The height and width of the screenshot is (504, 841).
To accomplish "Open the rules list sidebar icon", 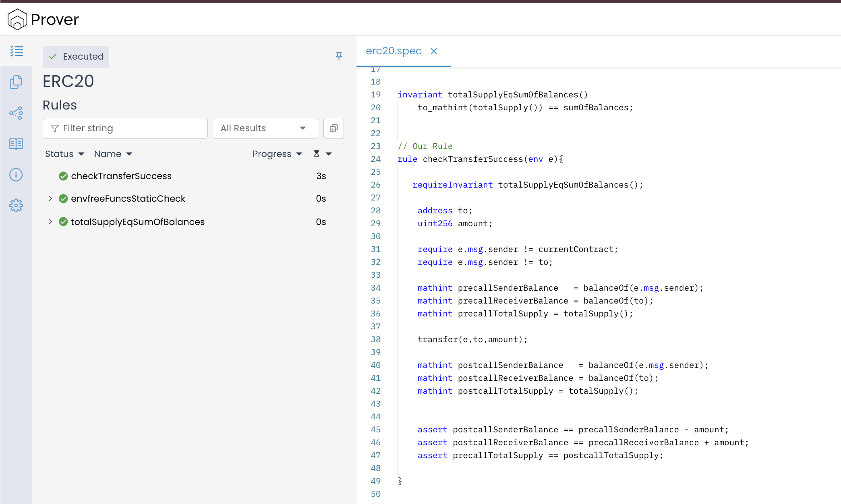I will (17, 51).
